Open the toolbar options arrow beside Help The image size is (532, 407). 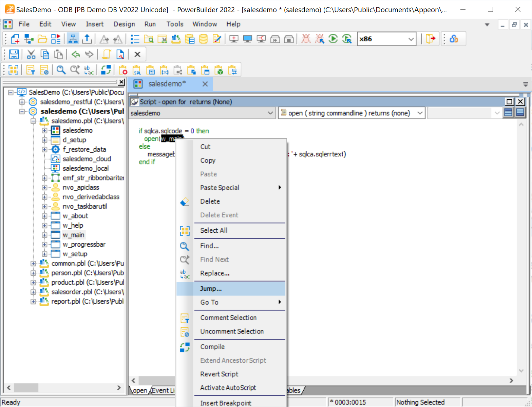point(487,24)
